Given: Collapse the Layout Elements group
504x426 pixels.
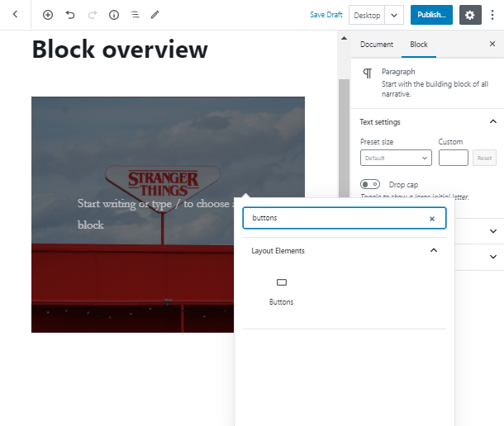Looking at the screenshot, I should point(434,250).
